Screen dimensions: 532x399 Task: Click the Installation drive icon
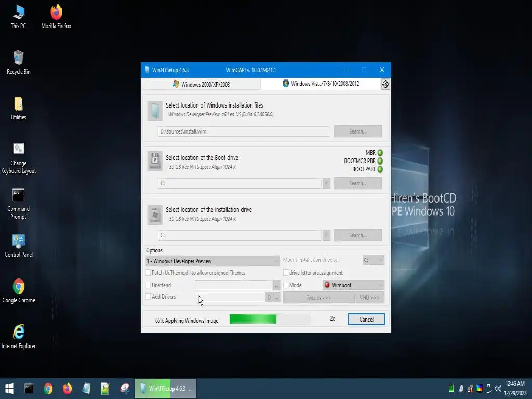(x=155, y=215)
